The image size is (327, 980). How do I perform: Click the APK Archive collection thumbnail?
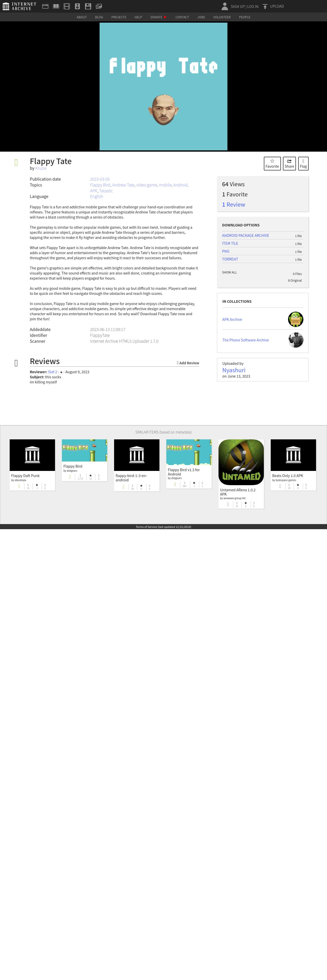point(295,319)
